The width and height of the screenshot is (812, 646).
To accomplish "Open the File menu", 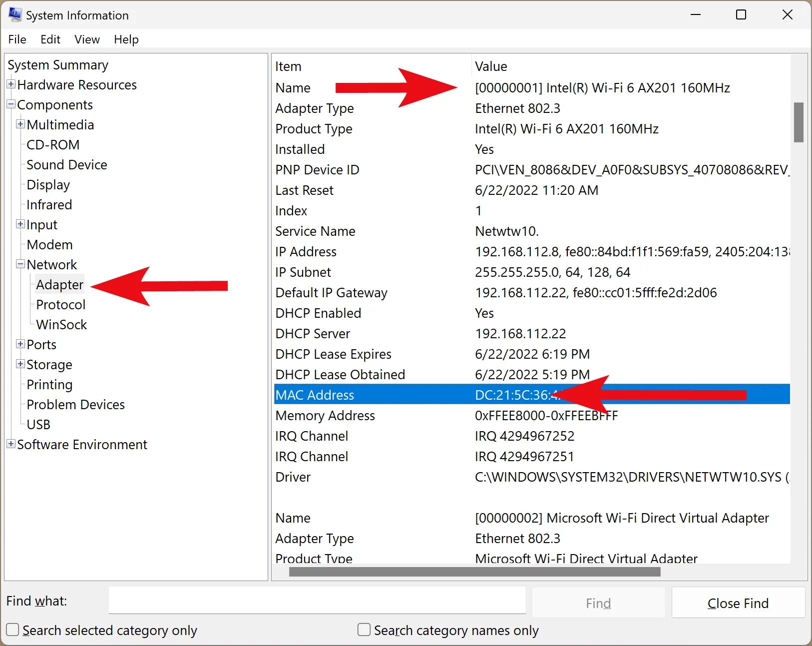I will tap(17, 39).
